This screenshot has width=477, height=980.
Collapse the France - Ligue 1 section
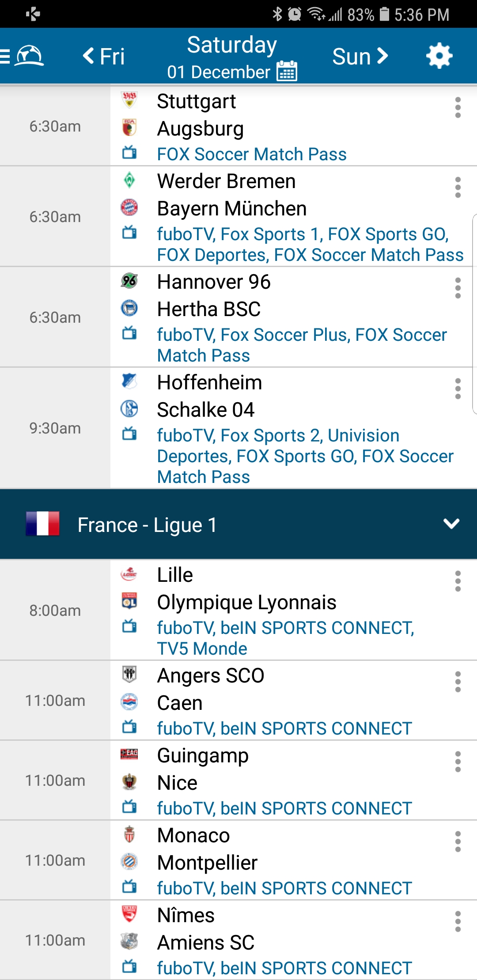[451, 524]
